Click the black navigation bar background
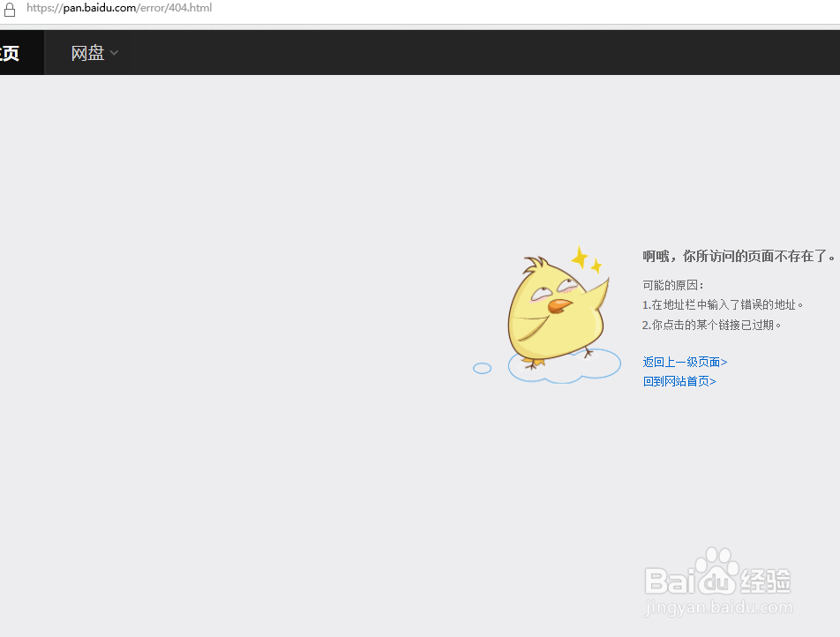The image size is (840, 637). (x=441, y=52)
